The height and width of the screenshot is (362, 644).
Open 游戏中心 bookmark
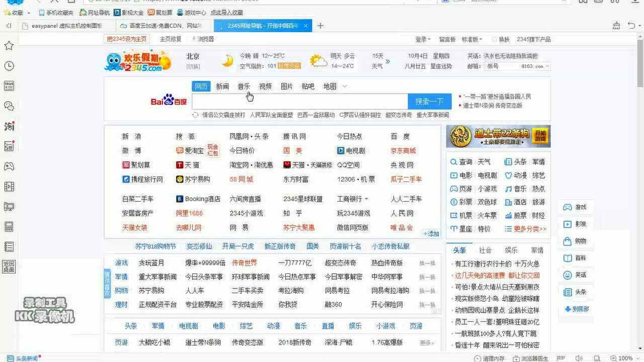191,13
